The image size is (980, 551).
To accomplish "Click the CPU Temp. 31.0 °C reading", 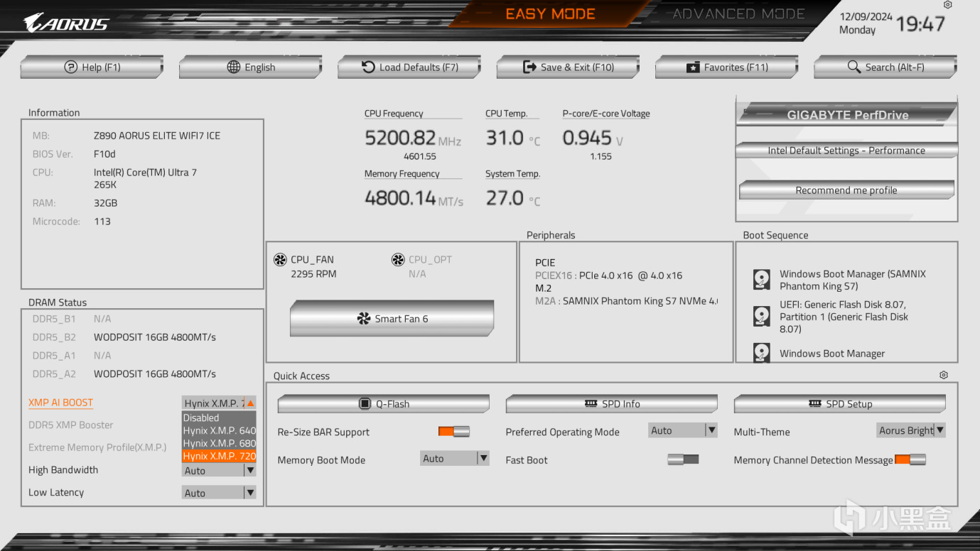I will pos(513,138).
